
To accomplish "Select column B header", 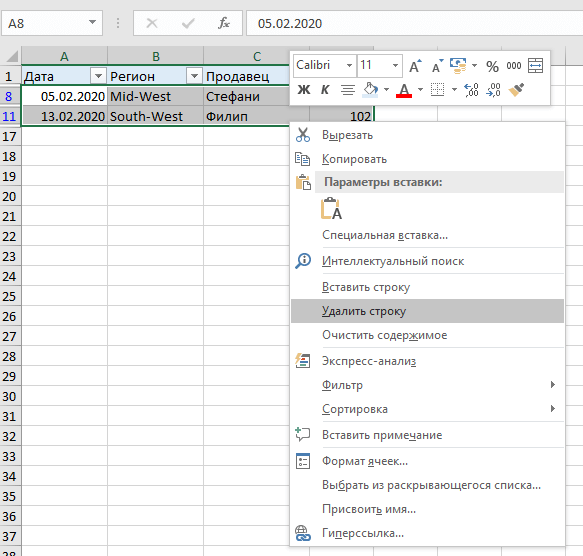I will click(x=155, y=56).
